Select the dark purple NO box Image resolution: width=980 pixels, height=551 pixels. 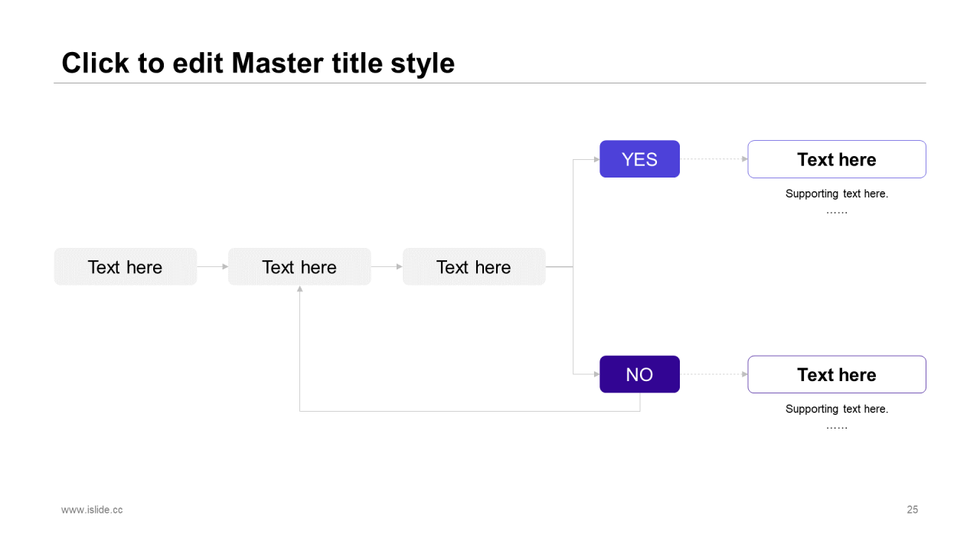[639, 374]
